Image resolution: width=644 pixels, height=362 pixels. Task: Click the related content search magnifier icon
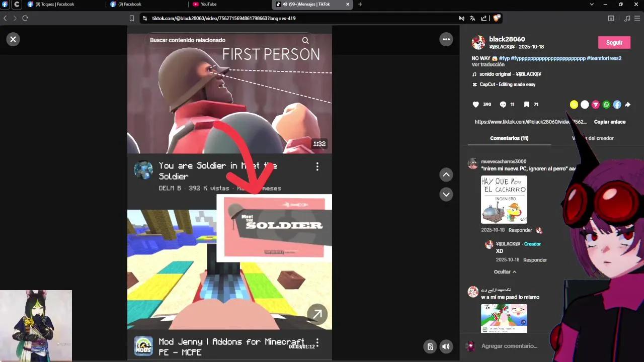[x=305, y=40]
